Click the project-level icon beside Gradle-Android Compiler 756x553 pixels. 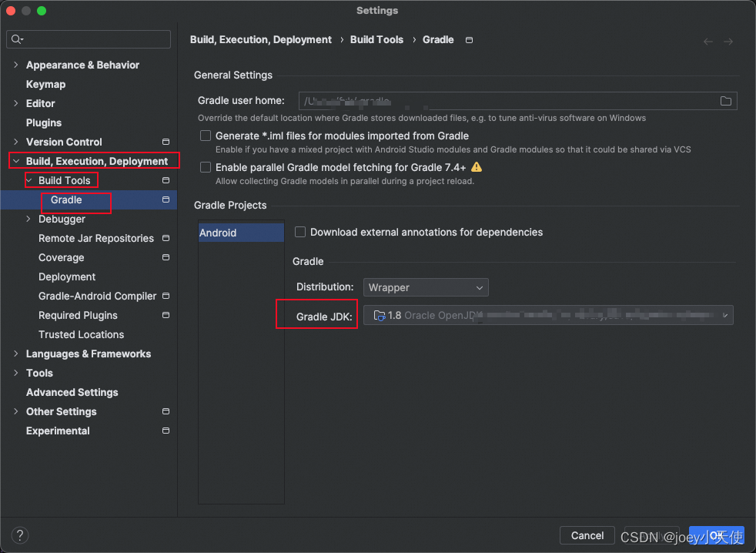tap(166, 296)
